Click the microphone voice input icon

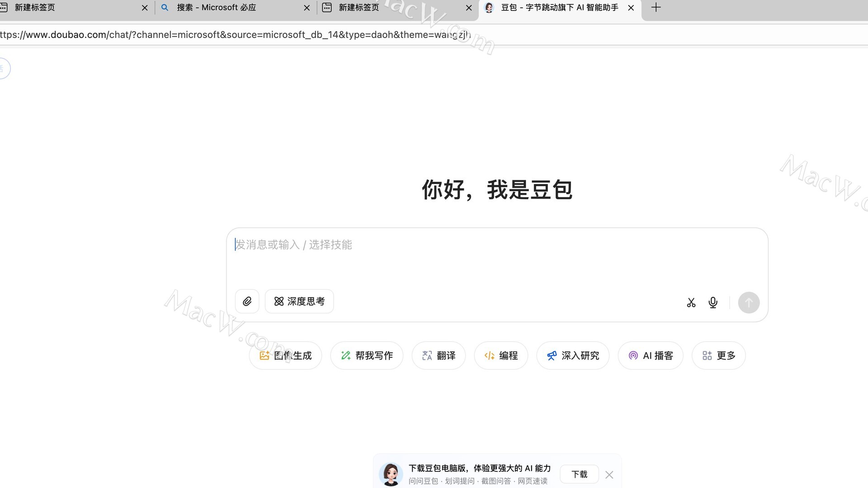(713, 303)
